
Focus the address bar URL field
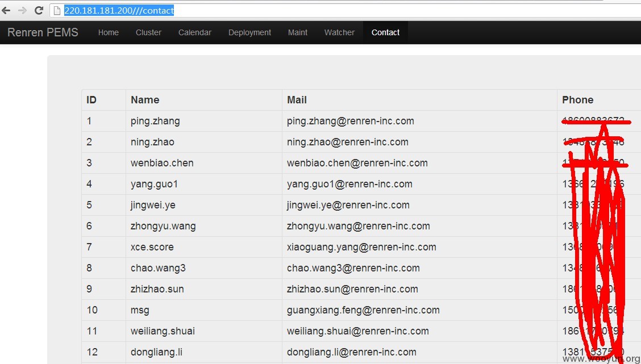point(345,11)
